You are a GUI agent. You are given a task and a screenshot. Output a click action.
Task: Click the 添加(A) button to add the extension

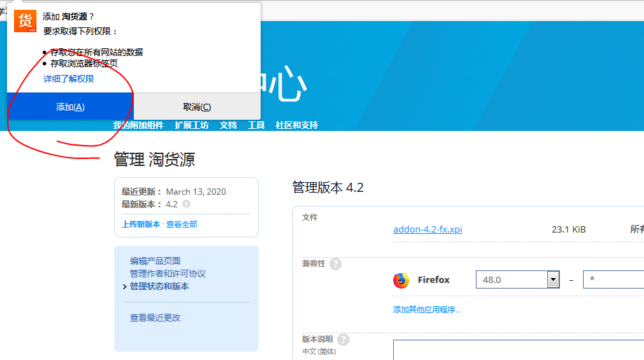coord(70,106)
